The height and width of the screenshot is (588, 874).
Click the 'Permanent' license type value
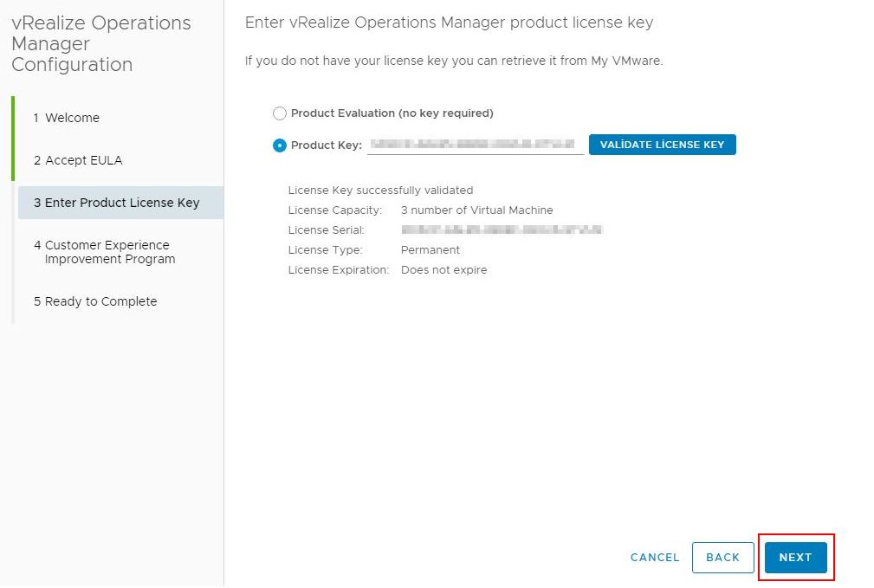click(x=431, y=250)
